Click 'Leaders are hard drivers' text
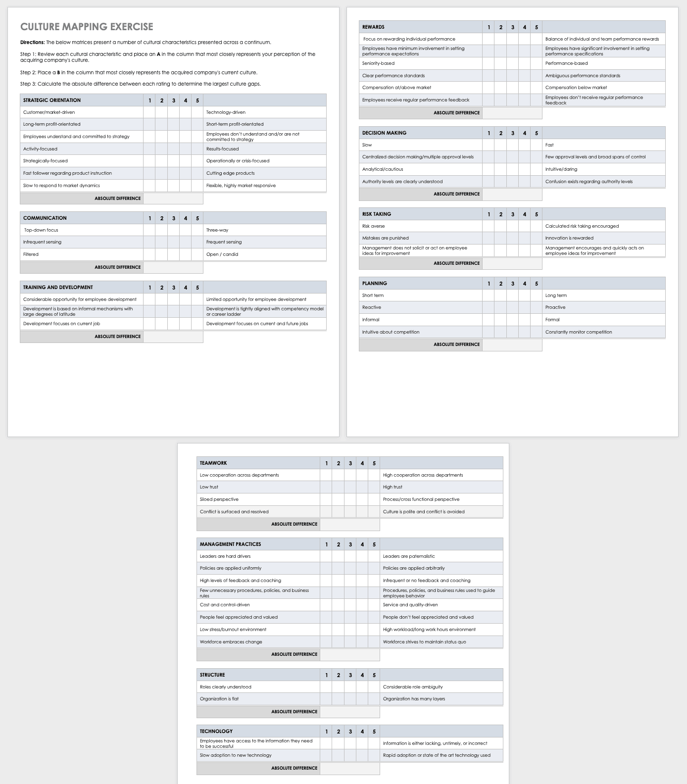 pos(225,556)
